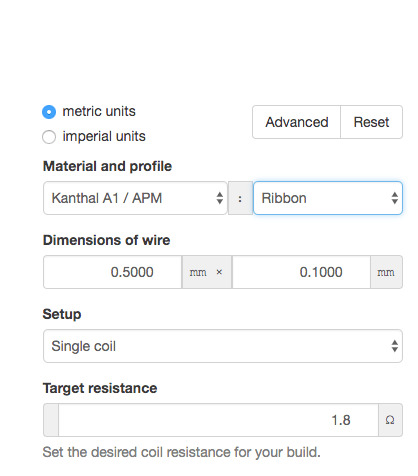Focus the 0.1000 wire thickness field

[x=301, y=272]
